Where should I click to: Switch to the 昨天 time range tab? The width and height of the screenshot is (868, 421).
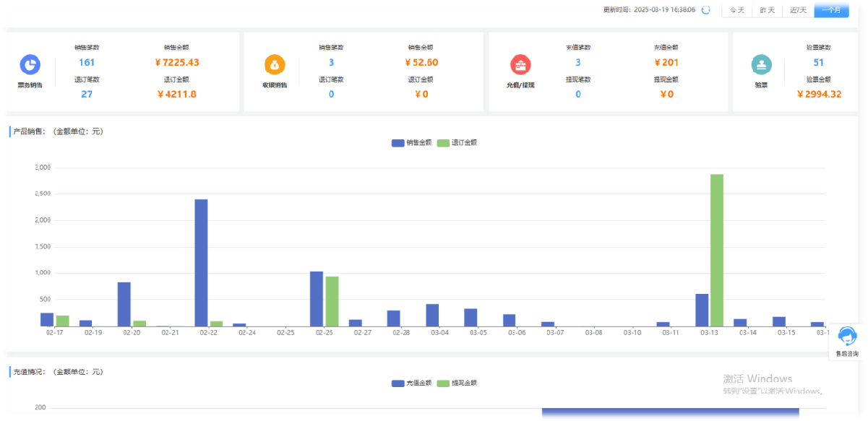pyautogui.click(x=768, y=10)
